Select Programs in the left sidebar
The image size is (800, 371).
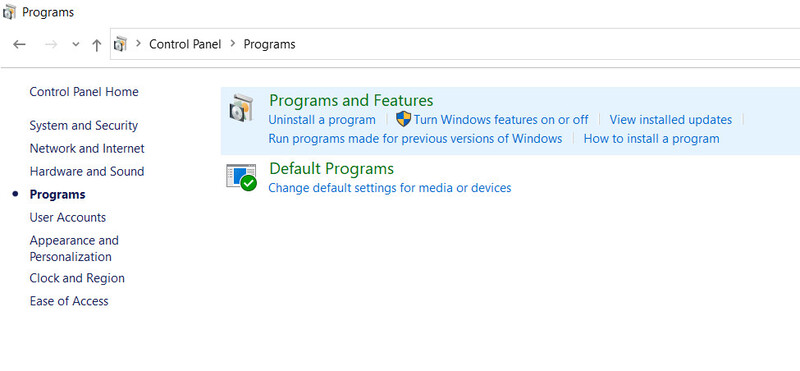(58, 194)
